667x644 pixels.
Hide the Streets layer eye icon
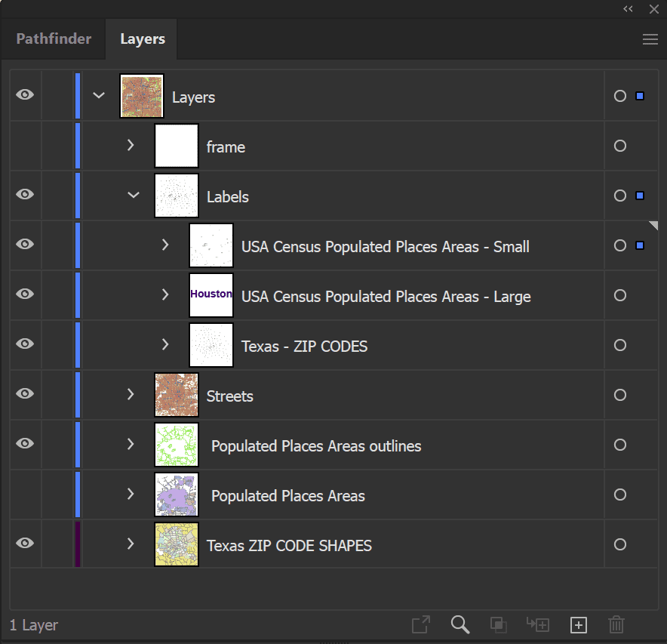tap(25, 393)
